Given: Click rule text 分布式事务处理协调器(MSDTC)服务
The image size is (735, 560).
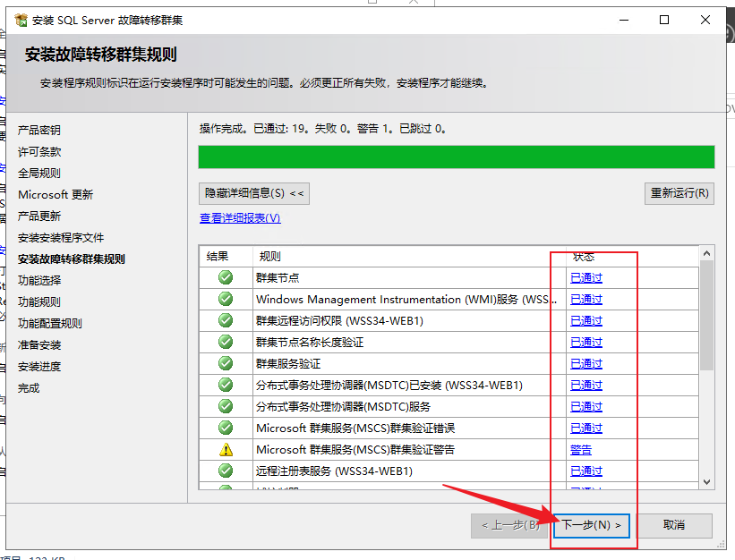Looking at the screenshot, I should click(343, 407).
